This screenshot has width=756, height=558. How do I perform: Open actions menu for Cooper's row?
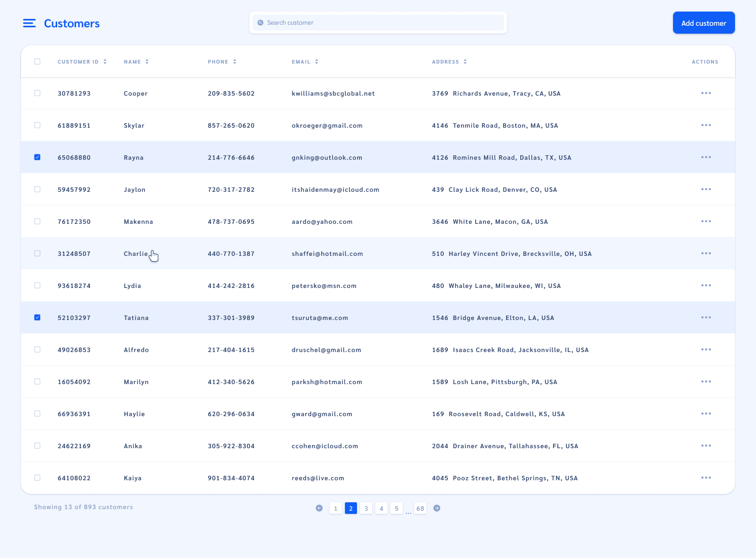pos(706,94)
